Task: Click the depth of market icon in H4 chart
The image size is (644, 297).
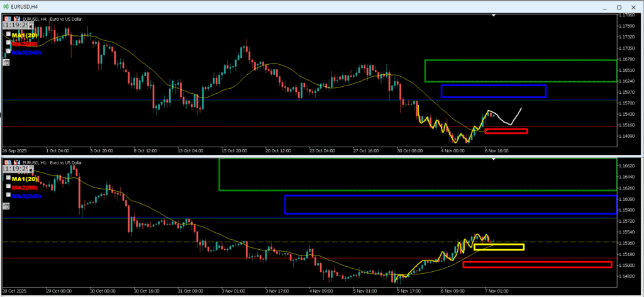Action: [x=16, y=19]
